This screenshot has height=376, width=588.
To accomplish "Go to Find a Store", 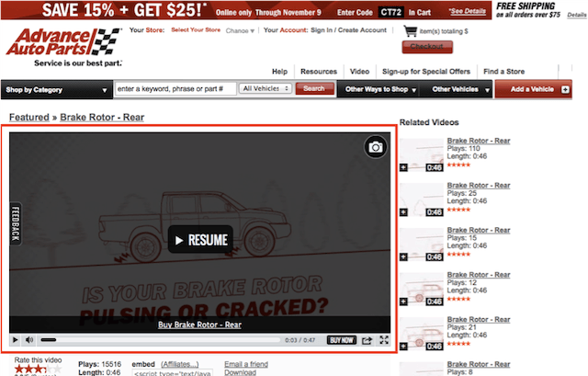I will [504, 71].
